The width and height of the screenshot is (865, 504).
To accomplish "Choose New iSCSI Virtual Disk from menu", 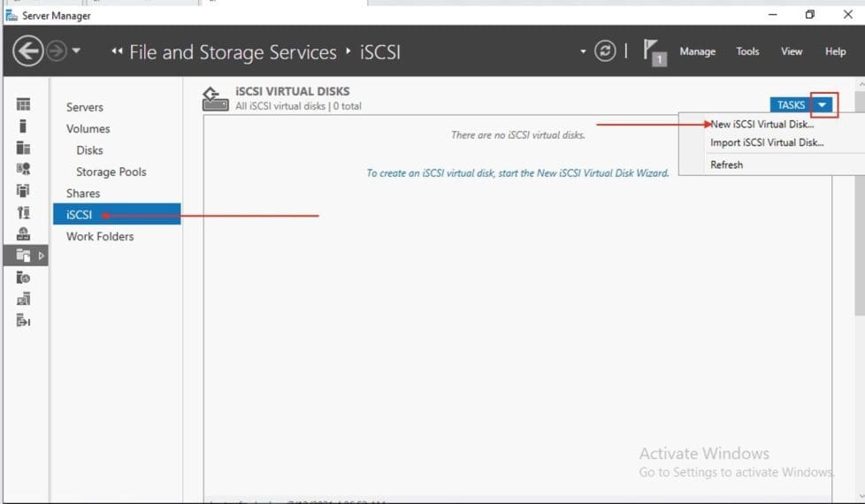I will tap(762, 125).
